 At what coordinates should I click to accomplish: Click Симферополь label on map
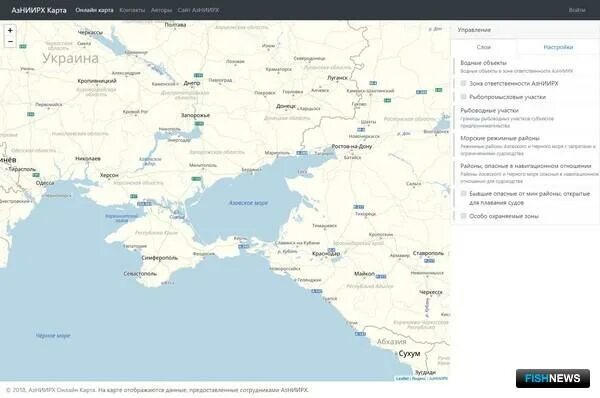tap(160, 258)
